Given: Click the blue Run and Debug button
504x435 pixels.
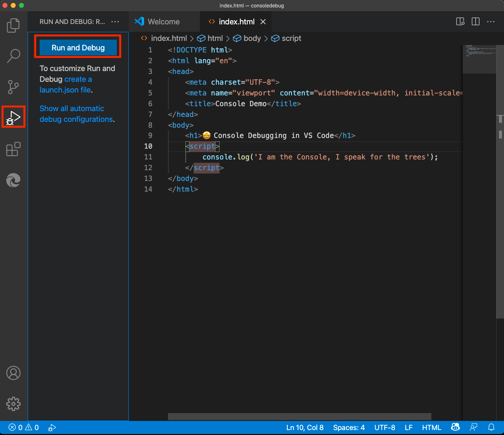Looking at the screenshot, I should (x=78, y=48).
